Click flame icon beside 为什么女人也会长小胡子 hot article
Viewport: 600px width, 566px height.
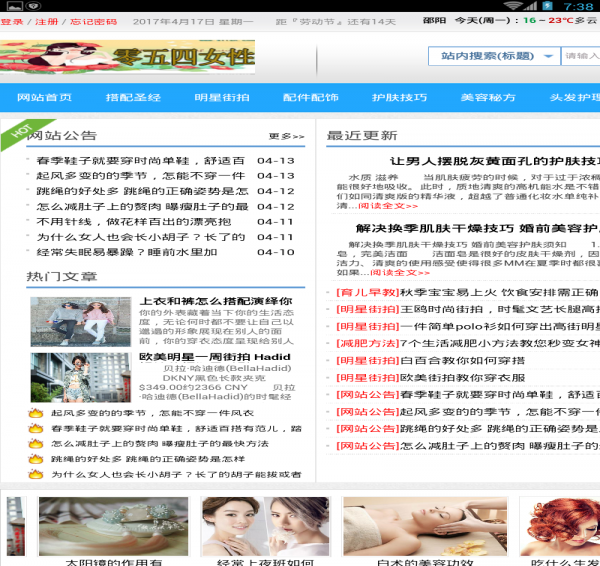(x=36, y=475)
